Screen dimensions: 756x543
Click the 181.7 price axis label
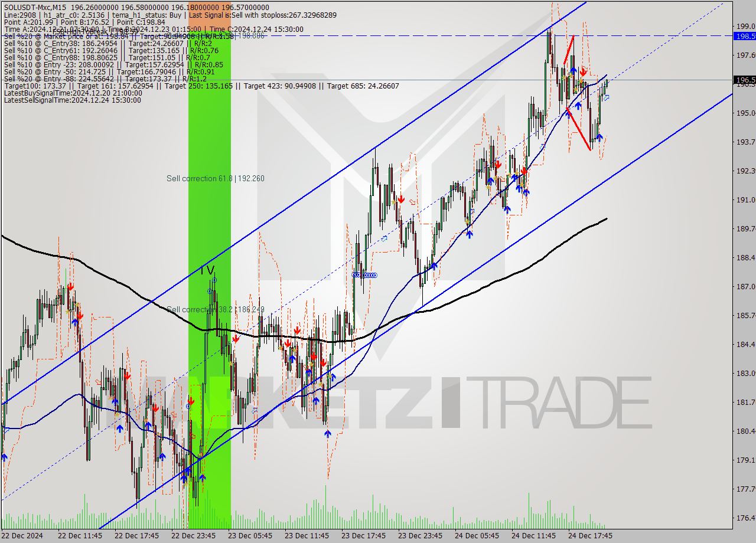(x=745, y=403)
